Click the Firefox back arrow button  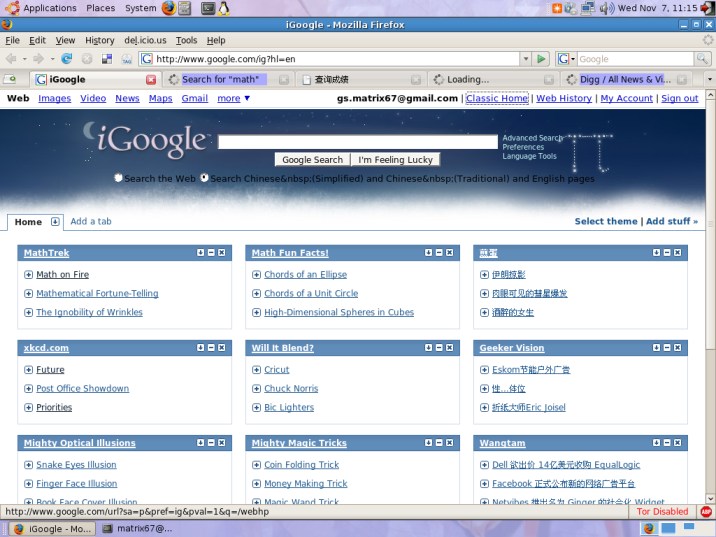click(11, 58)
